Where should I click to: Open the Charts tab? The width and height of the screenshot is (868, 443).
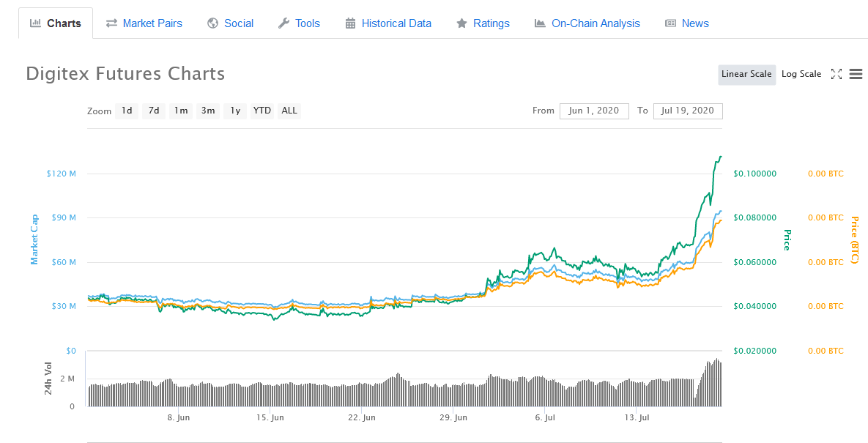[x=56, y=23]
